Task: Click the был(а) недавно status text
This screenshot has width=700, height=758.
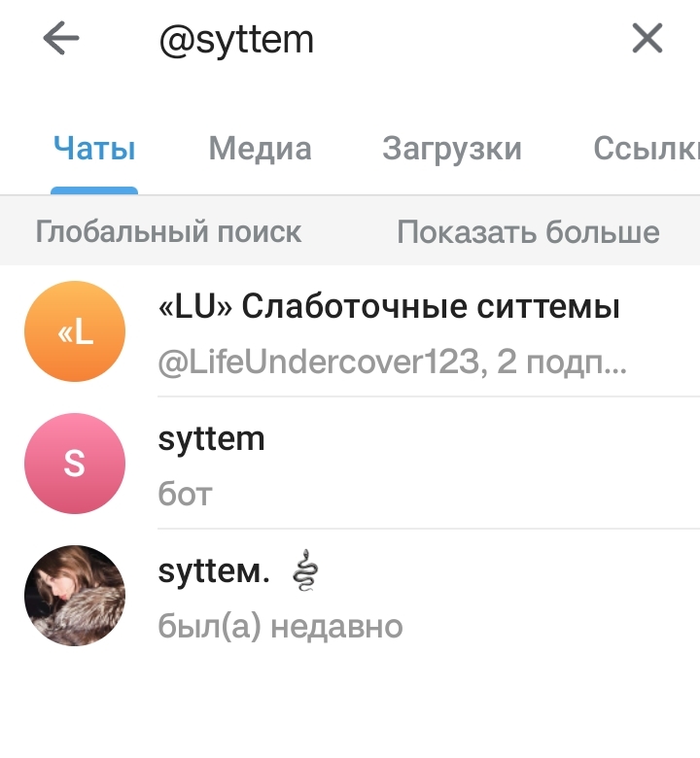Action: tap(280, 627)
